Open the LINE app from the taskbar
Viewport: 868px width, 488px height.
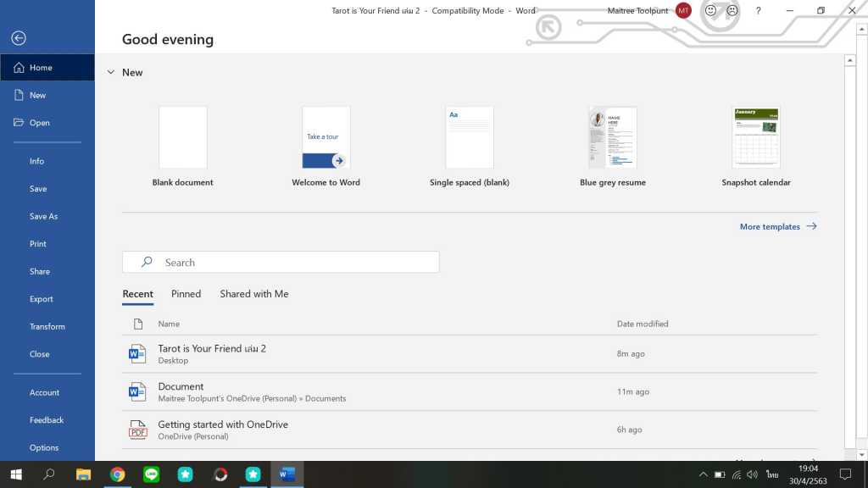152,474
